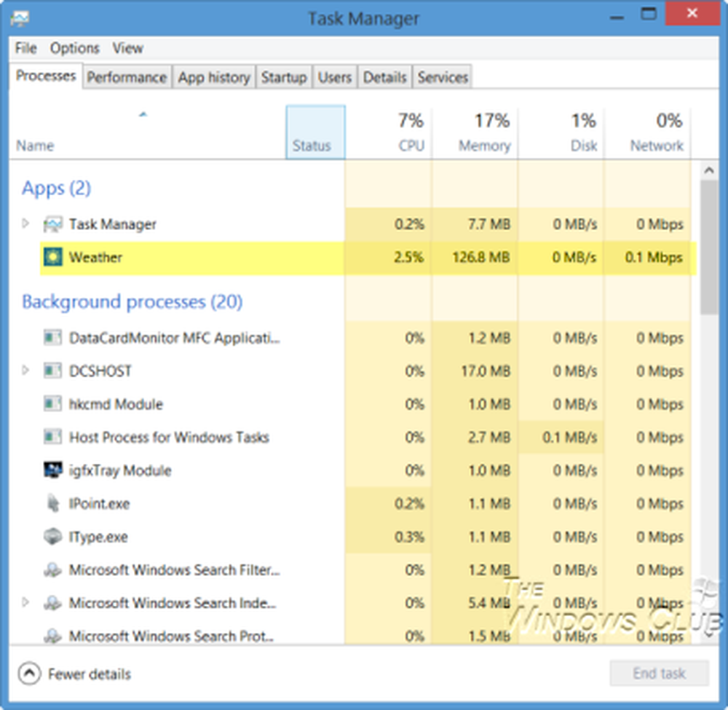
Task: Collapse to Fewer details view
Action: point(75,674)
